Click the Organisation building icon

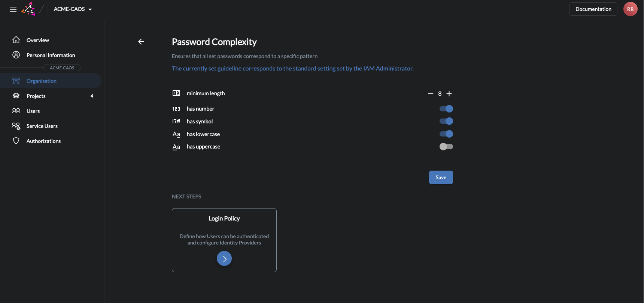coord(16,80)
